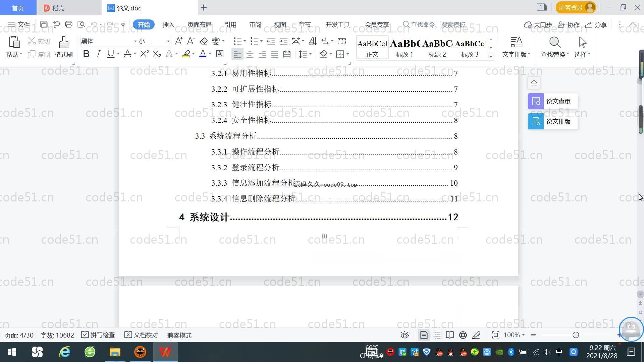Toggle Bold formatting
The image size is (644, 362).
(86, 54)
